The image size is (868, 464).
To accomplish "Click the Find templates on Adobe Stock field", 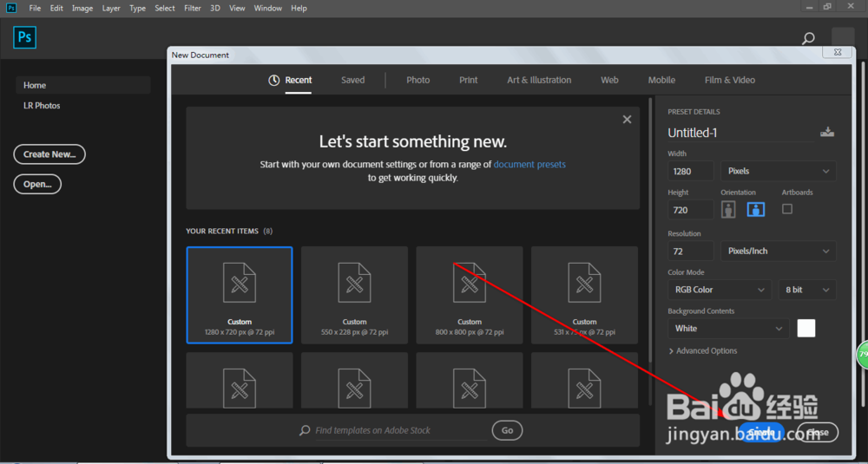I will [401, 430].
